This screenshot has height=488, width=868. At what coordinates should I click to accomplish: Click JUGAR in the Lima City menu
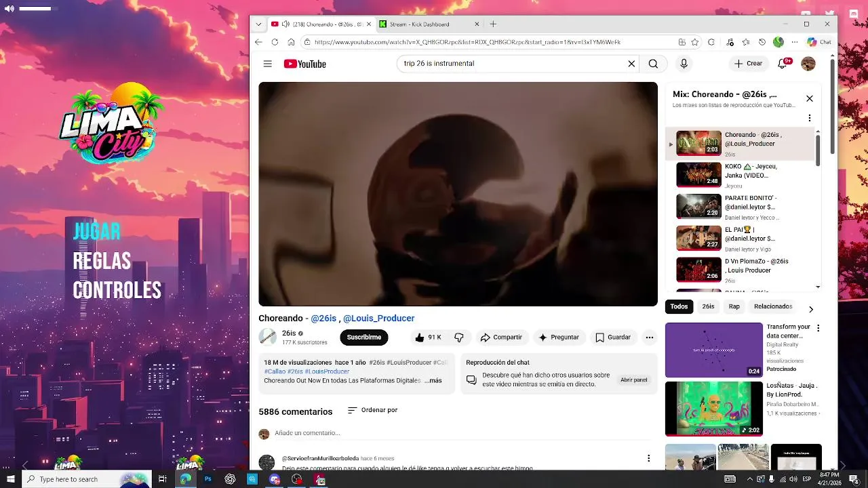coord(96,232)
